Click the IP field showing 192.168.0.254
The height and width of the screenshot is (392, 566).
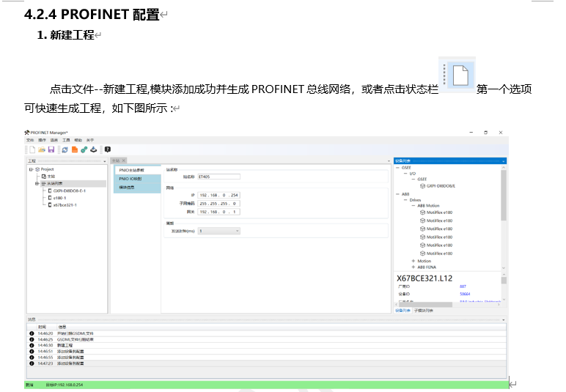tap(218, 195)
